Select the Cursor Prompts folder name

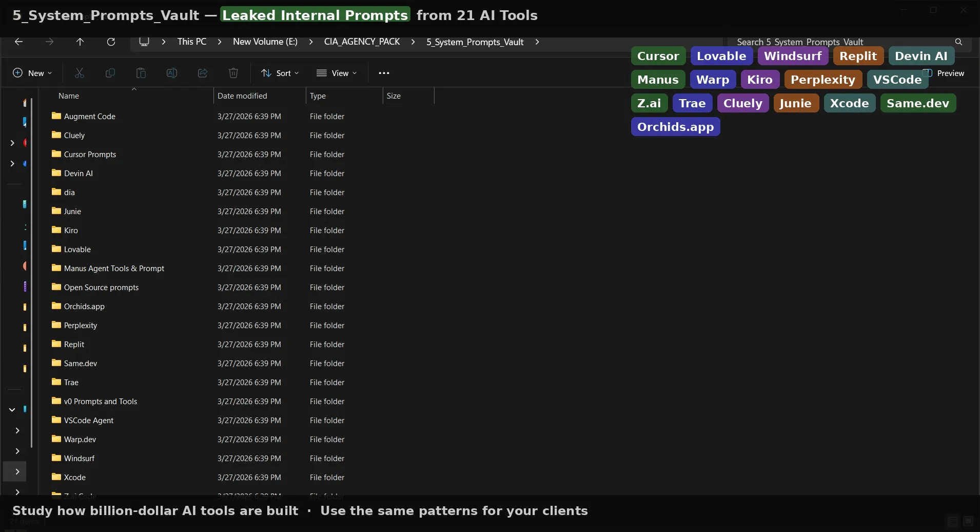(x=90, y=155)
